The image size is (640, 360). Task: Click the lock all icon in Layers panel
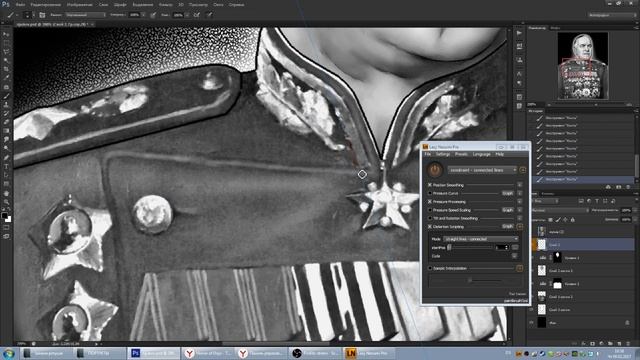pyautogui.click(x=572, y=220)
